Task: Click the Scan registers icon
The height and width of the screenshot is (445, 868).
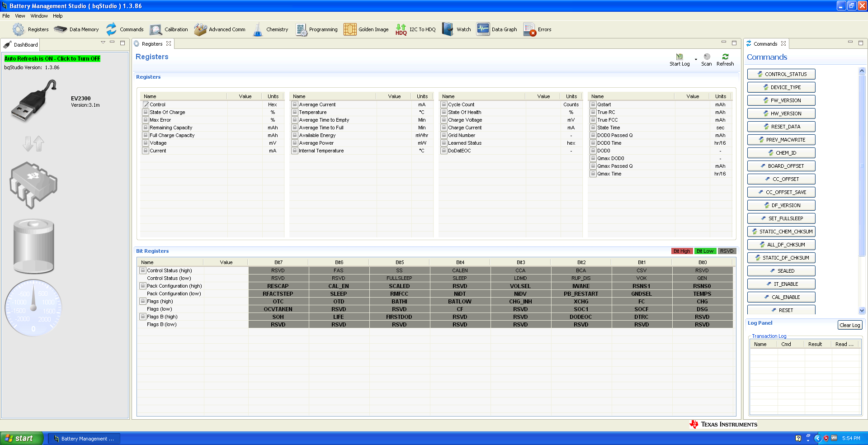Action: pos(707,57)
